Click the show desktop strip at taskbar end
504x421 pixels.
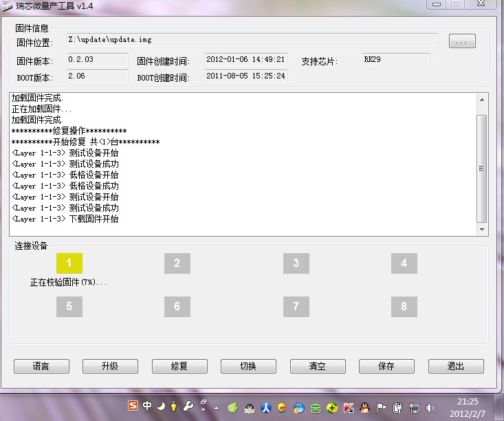tap(499, 407)
